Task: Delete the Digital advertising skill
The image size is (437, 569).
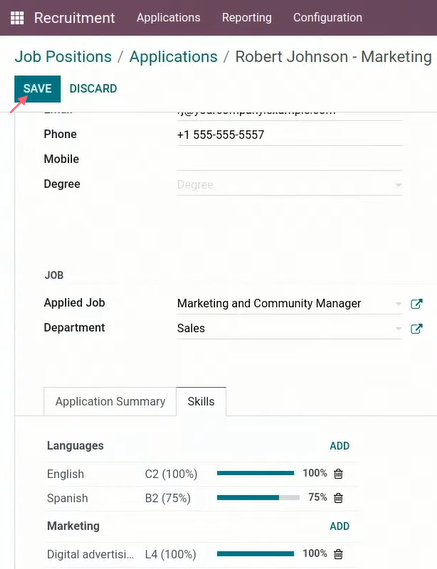Action: point(338,554)
